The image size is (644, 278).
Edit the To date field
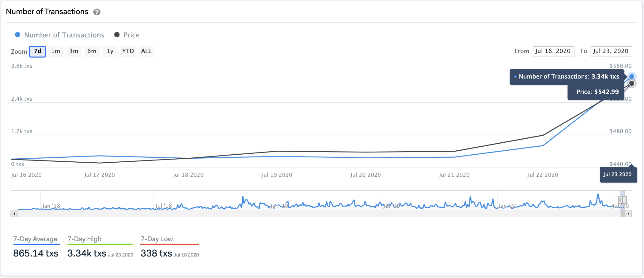pyautogui.click(x=611, y=51)
